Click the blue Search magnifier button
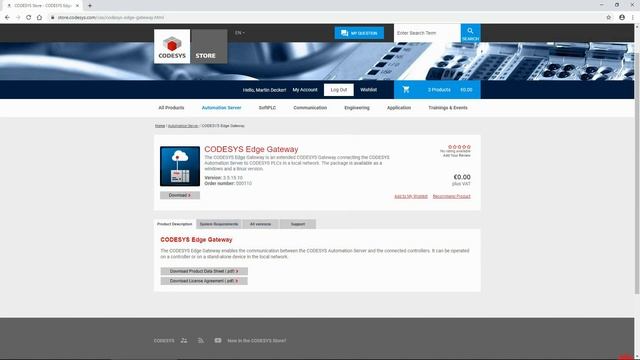 tap(471, 33)
